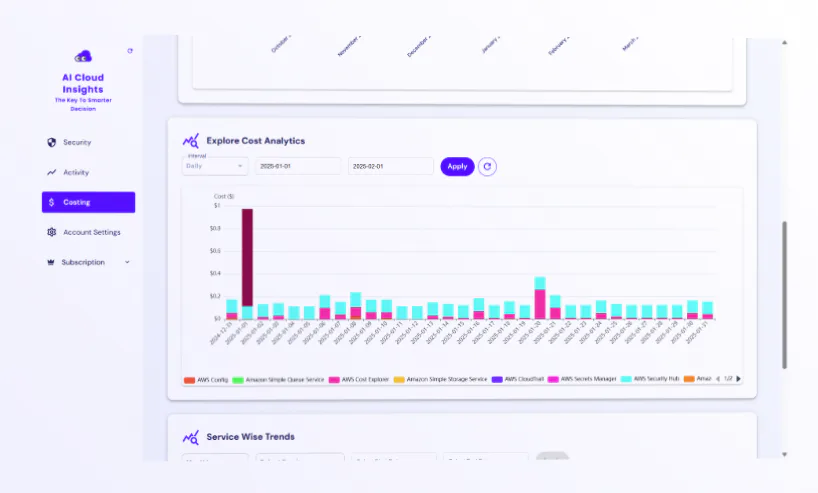Click the AI Cloud Insights cloud logo
The image size is (818, 493).
click(83, 56)
